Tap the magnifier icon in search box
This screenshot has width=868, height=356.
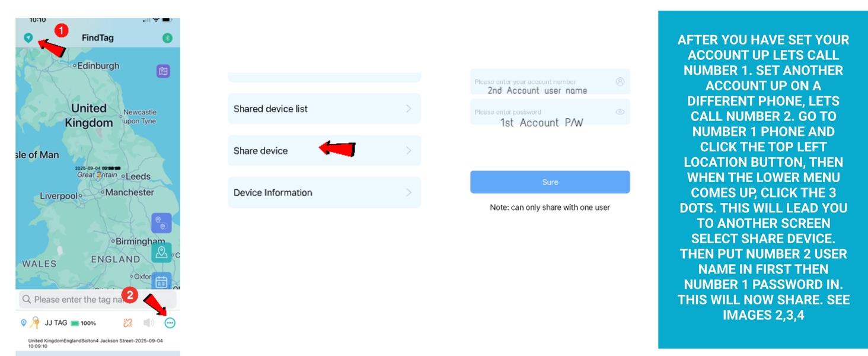(27, 300)
